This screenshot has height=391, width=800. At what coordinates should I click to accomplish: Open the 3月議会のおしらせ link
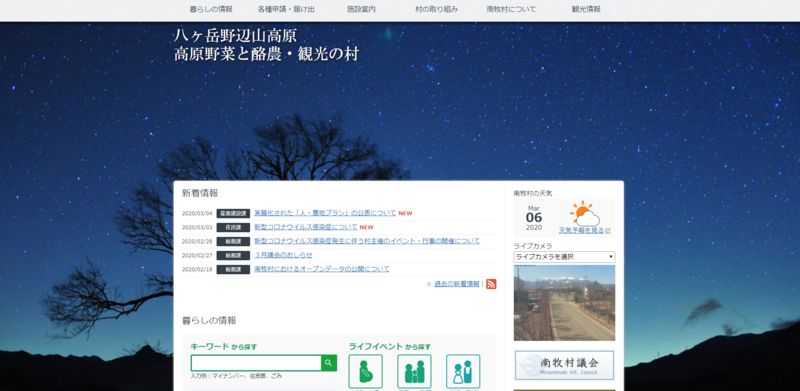283,255
